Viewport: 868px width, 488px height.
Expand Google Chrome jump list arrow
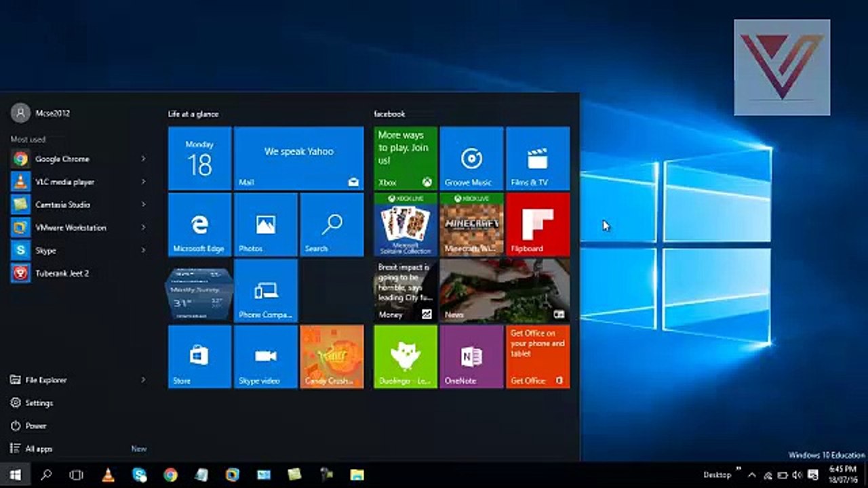pos(143,159)
